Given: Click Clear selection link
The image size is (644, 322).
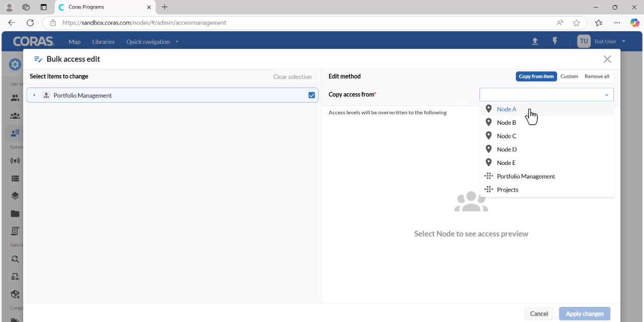Looking at the screenshot, I should tap(292, 76).
